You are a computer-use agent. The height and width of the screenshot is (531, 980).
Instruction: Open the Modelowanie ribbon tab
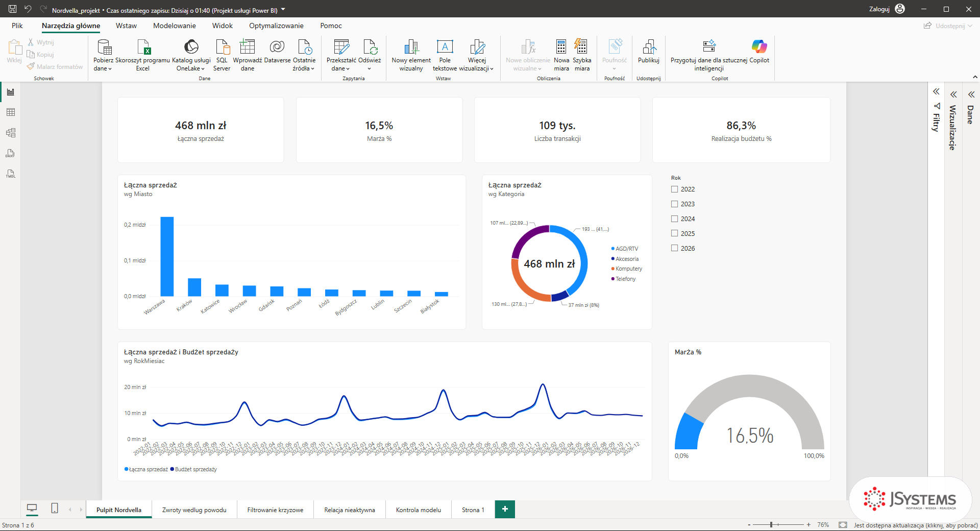[x=175, y=26]
